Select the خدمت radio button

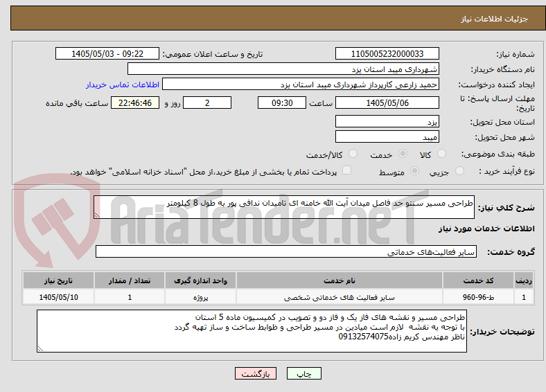click(403, 154)
